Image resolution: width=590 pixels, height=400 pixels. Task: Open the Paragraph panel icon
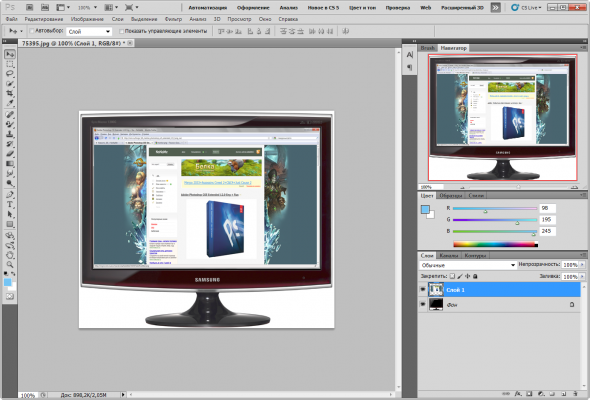pyautogui.click(x=410, y=67)
